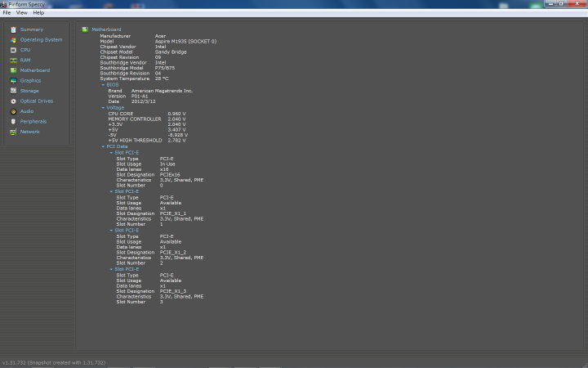Click the Speccy app icon in title bar
This screenshot has width=588, height=368.
[3, 5]
